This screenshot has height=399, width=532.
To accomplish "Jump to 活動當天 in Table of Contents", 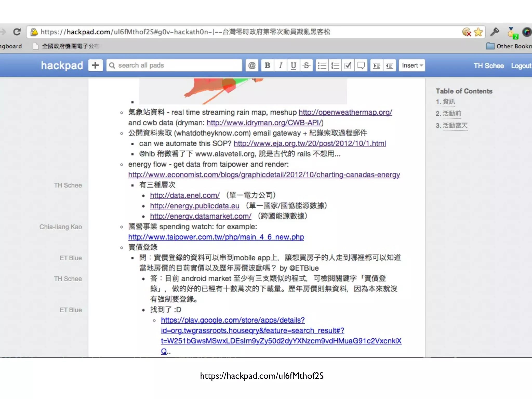I will click(455, 125).
